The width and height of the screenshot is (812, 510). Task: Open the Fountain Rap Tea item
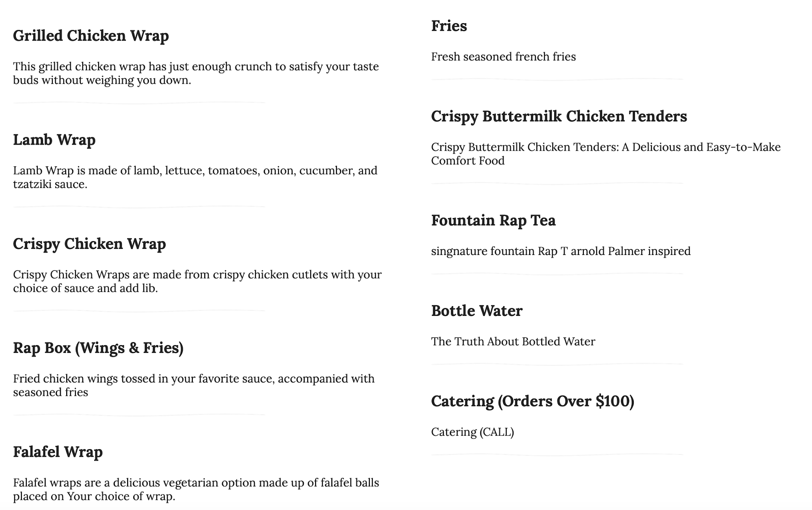pos(493,220)
